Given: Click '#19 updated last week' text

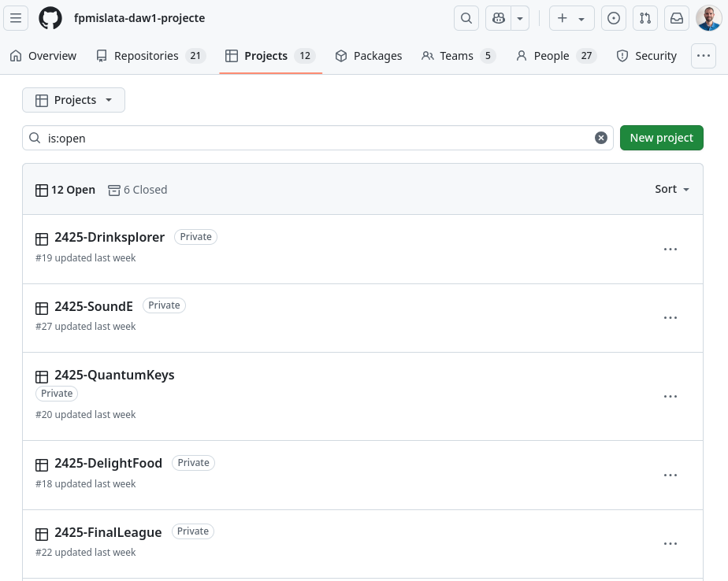Looking at the screenshot, I should pyautogui.click(x=85, y=258).
